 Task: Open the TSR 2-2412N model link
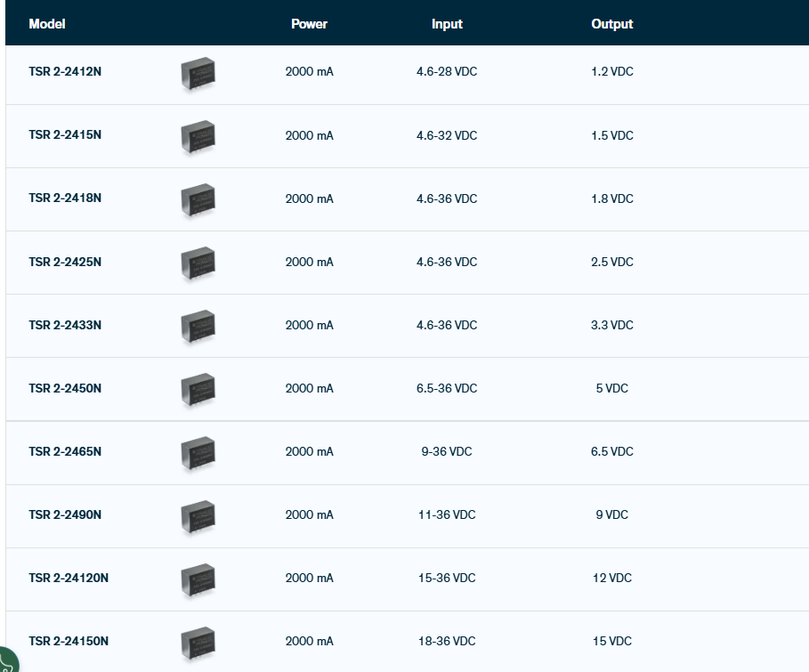(65, 71)
